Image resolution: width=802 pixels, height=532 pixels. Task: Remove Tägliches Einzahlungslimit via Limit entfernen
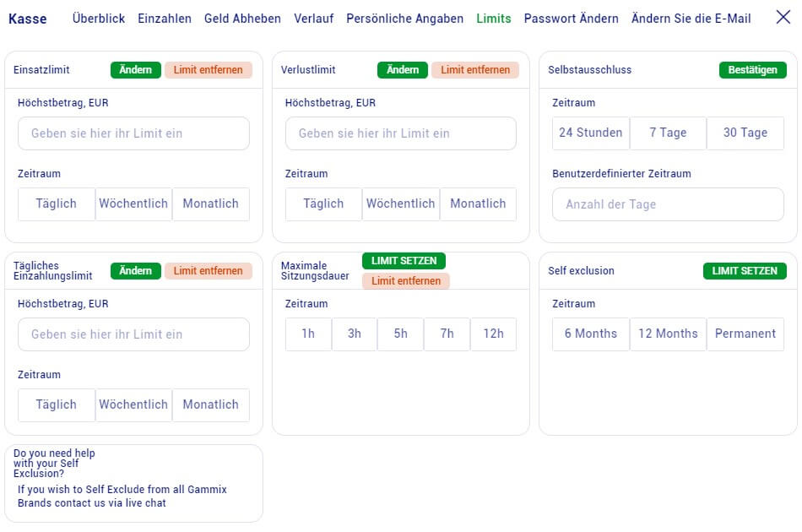pyautogui.click(x=209, y=271)
